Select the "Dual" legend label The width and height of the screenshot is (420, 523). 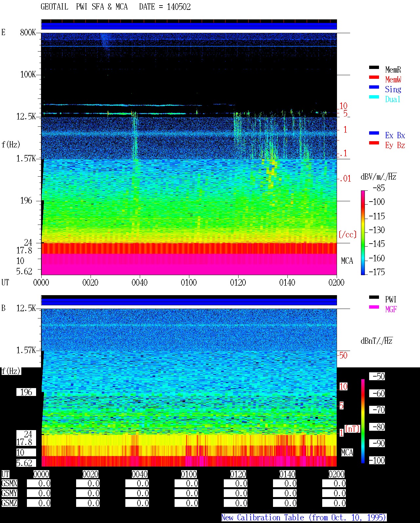click(393, 99)
